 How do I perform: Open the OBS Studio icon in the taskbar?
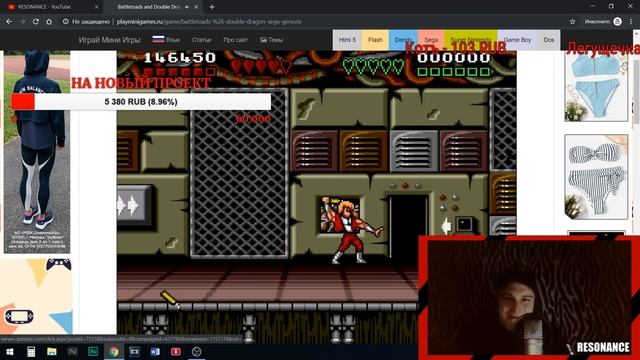point(196,351)
